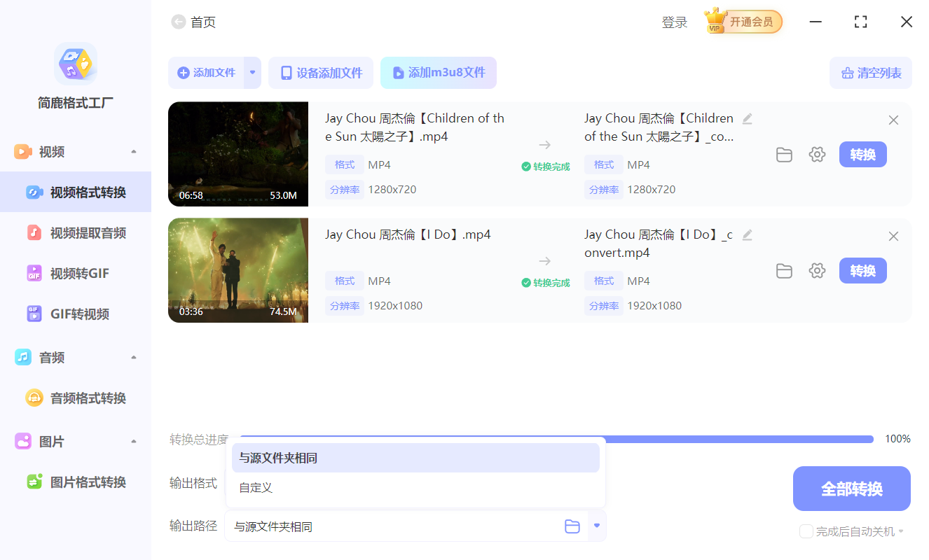
Task: Click 添加m3u8文件 button
Action: tap(439, 73)
